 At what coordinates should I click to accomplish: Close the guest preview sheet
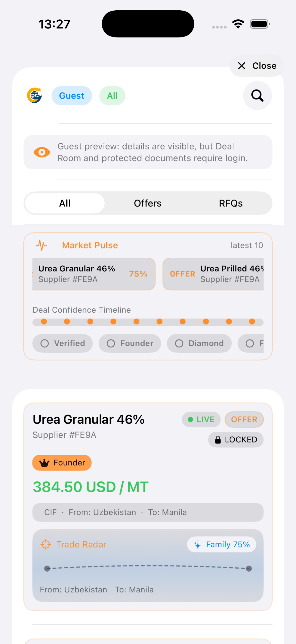(257, 66)
